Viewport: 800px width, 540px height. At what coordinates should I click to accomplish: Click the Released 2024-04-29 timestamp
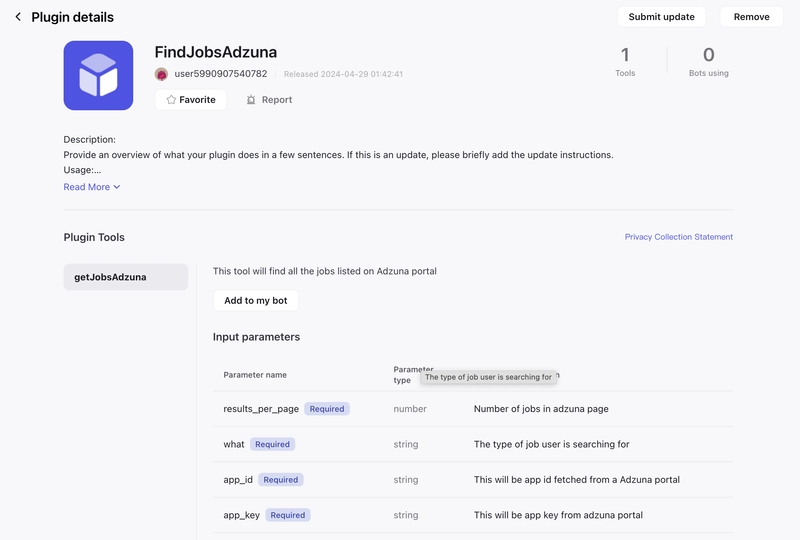(x=343, y=74)
